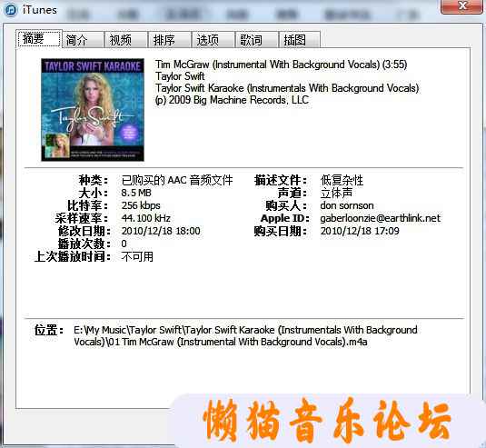Show the 歌词 tab

click(x=257, y=40)
